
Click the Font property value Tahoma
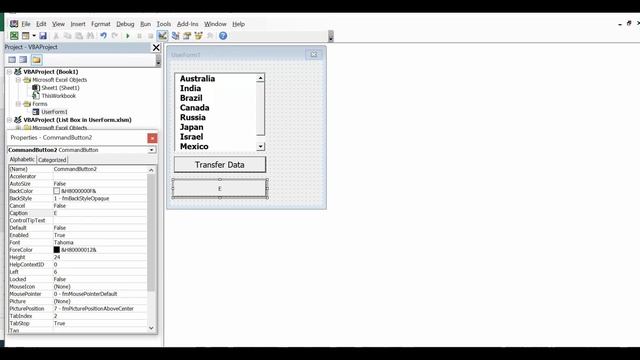pos(100,242)
